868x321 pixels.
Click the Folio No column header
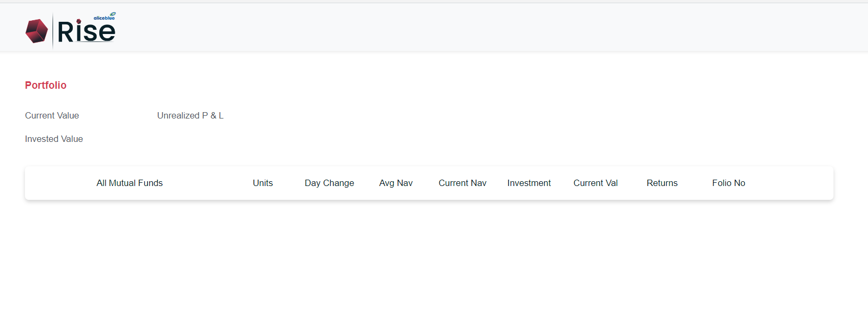[729, 183]
